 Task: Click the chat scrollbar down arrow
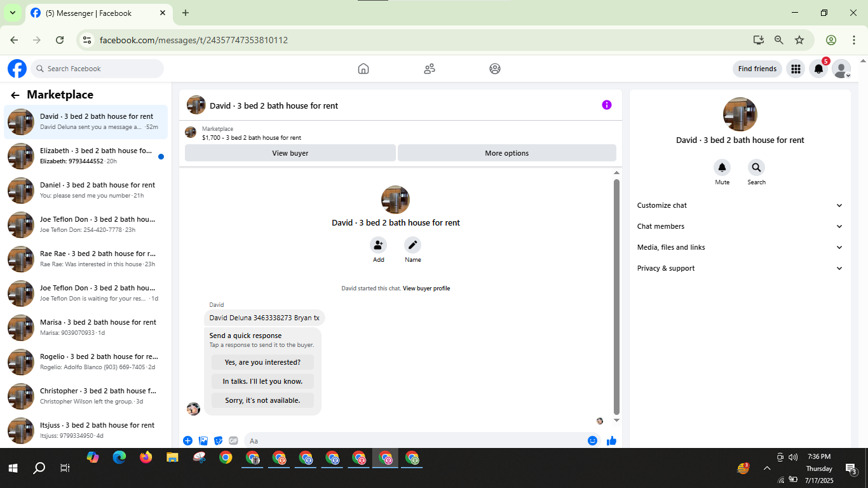point(616,420)
